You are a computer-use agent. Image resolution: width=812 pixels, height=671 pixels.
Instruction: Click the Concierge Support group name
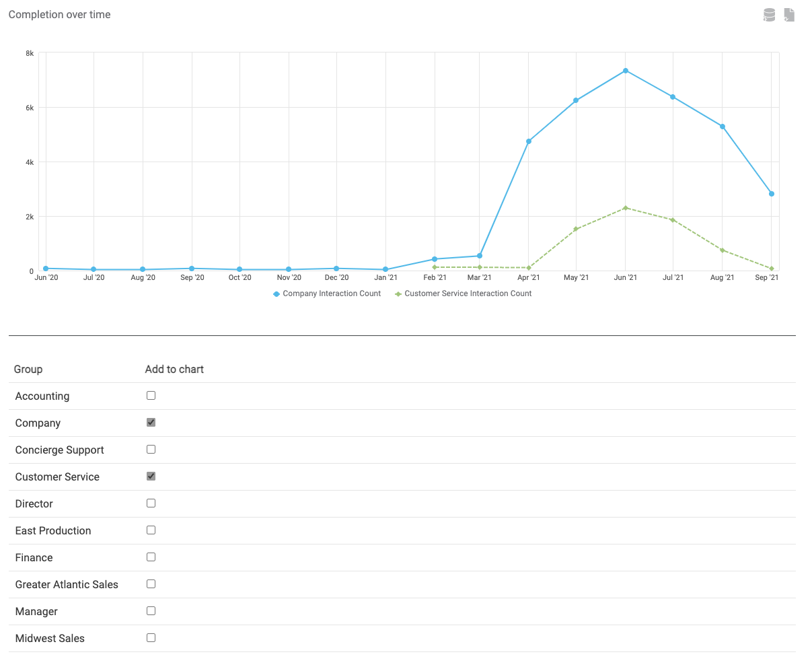[x=60, y=450]
